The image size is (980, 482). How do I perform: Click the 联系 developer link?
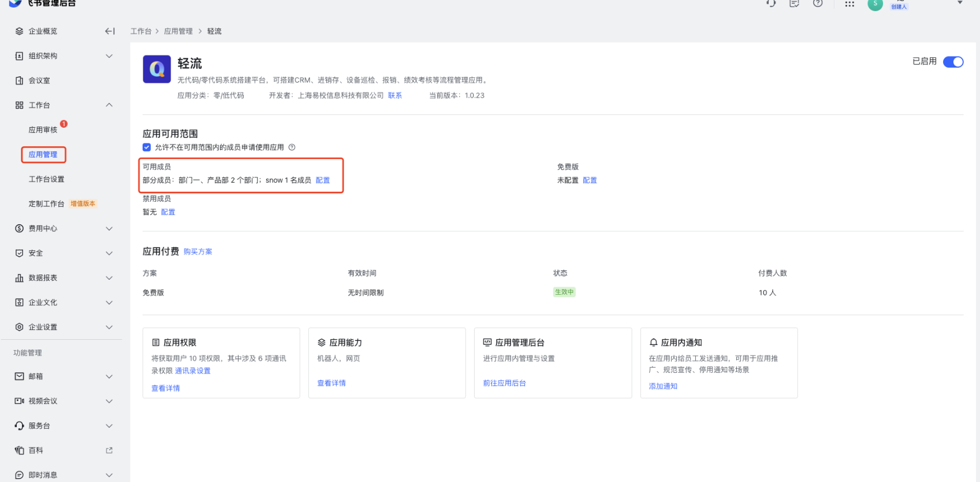pos(395,95)
